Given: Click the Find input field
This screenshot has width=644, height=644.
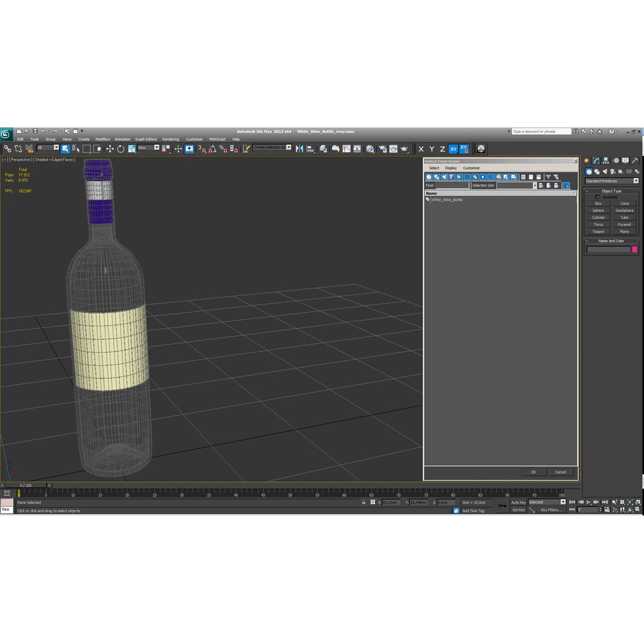Looking at the screenshot, I should click(452, 185).
